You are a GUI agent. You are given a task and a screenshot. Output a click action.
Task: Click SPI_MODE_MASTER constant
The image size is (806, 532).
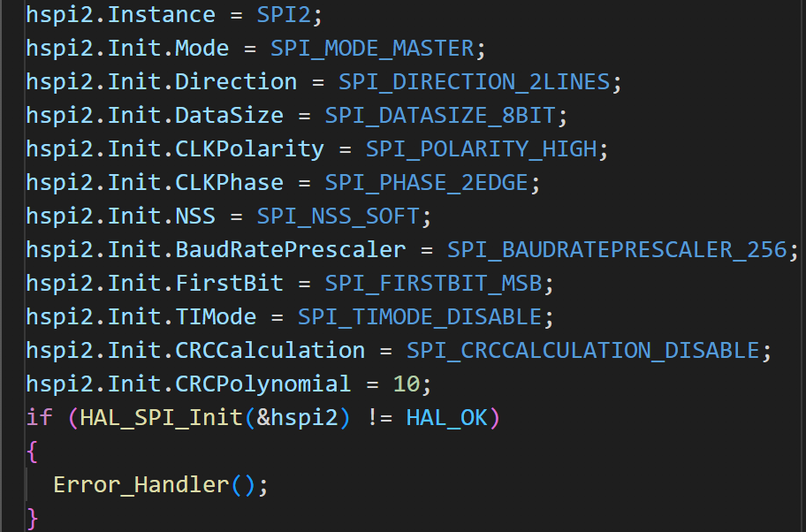tap(372, 49)
